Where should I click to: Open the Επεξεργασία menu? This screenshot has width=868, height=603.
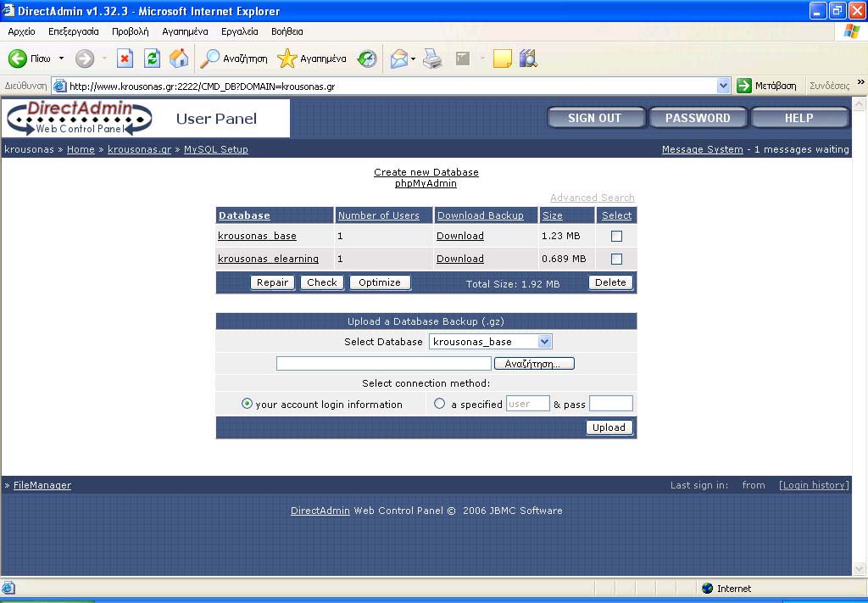tap(74, 31)
